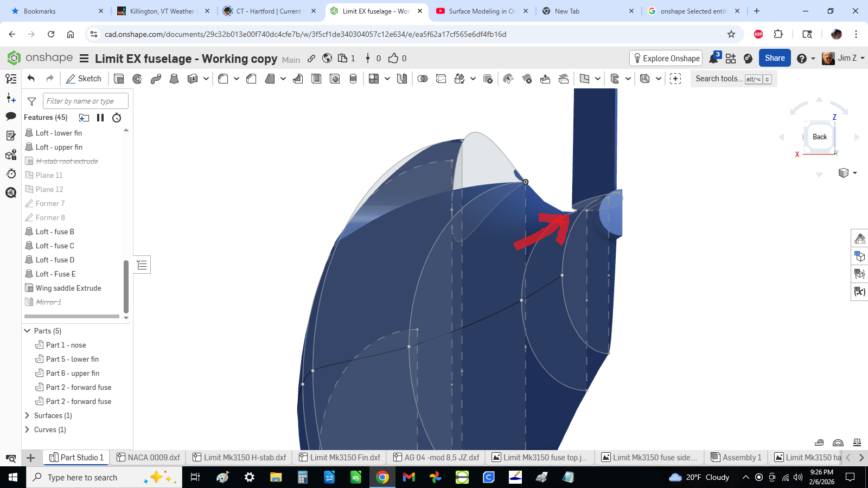Select the Extrude tool in the toolbar
The height and width of the screenshot is (488, 868).
point(119,79)
